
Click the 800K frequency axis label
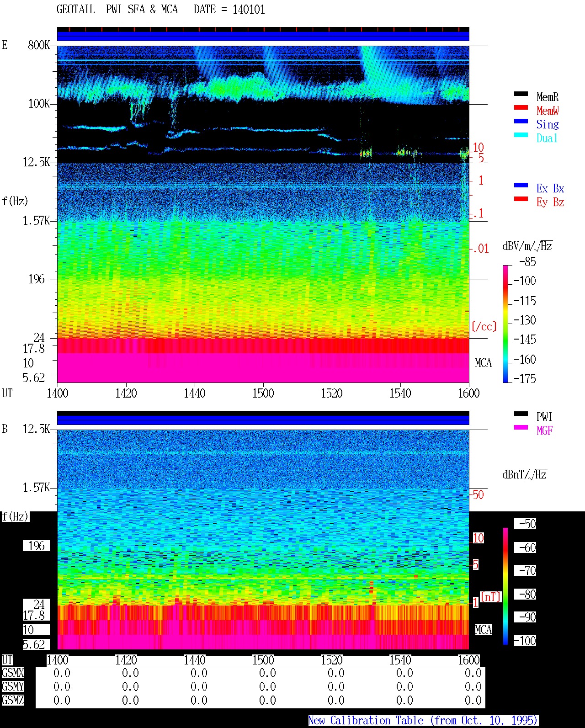coord(39,45)
